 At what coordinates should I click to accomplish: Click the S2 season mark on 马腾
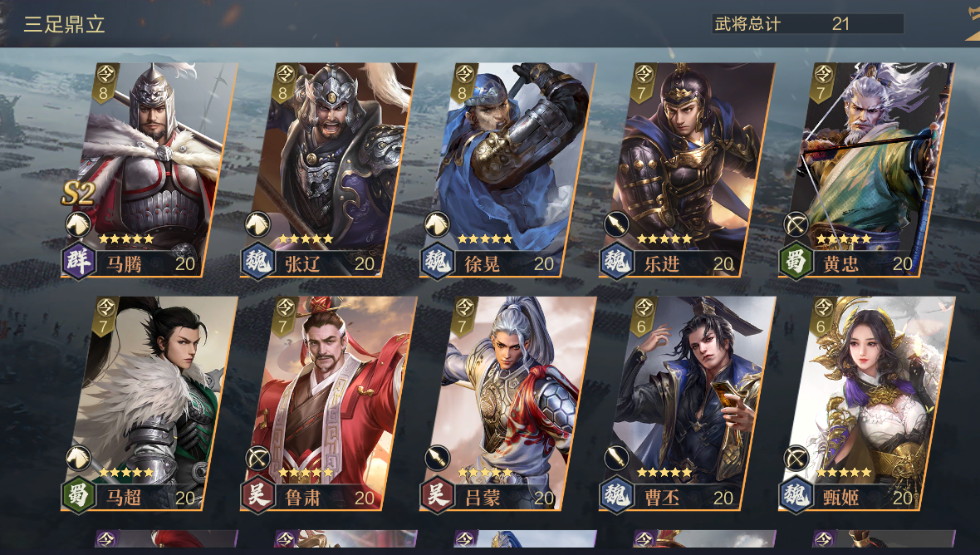(78, 193)
